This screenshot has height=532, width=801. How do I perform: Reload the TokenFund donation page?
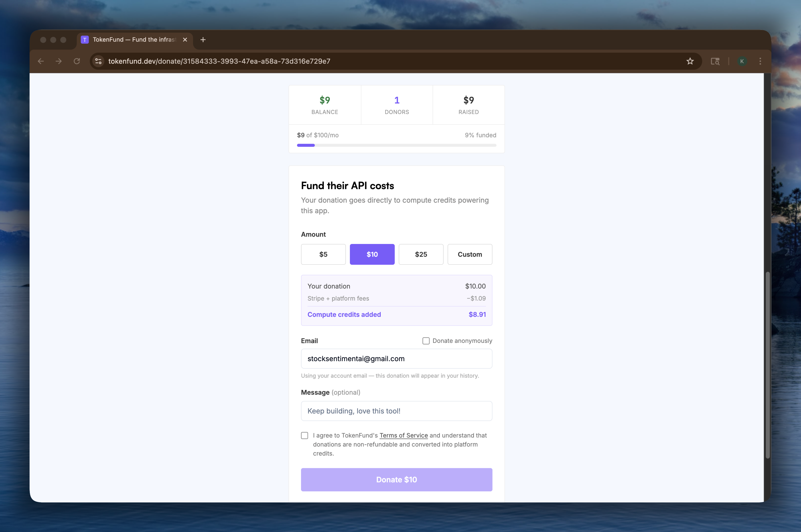[77, 61]
